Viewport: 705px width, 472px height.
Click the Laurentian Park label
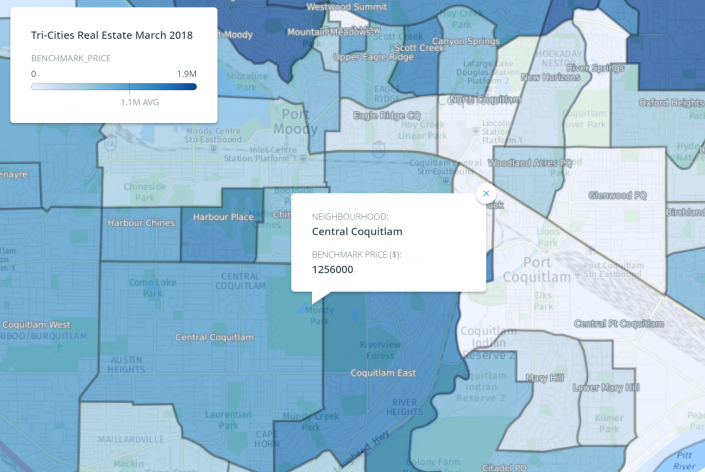228,420
